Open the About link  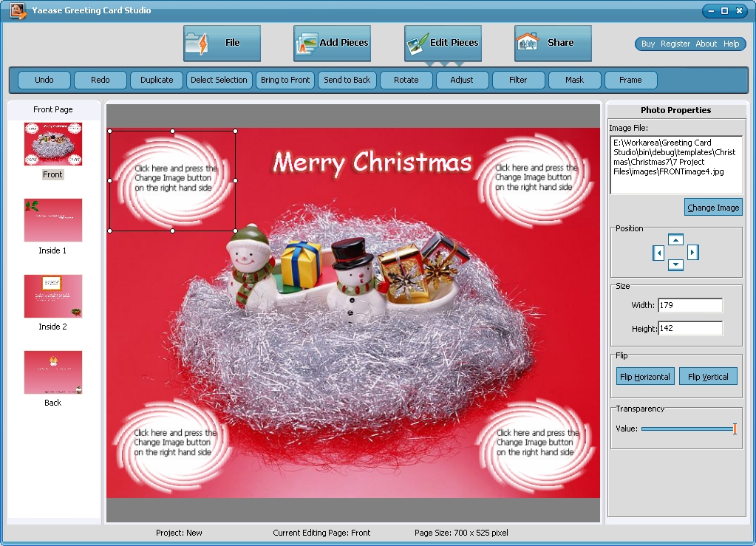(706, 44)
